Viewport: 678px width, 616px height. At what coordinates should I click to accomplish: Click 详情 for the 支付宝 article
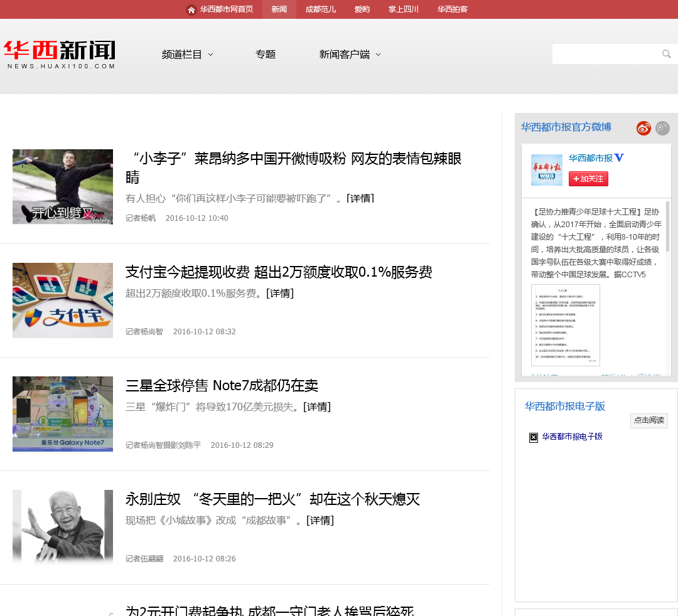point(280,294)
